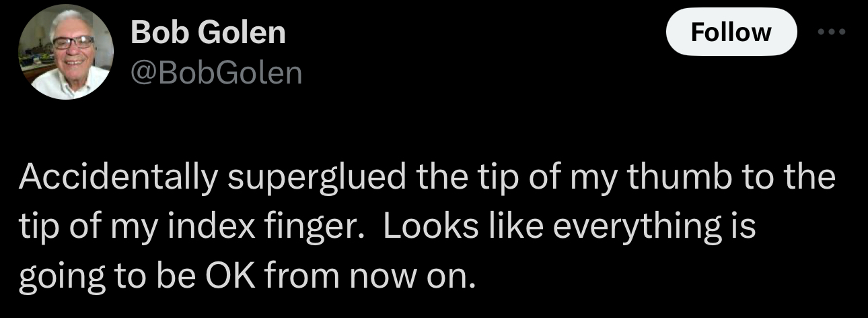Screen dimensions: 868x318
Task: Click the @BobGolen handle
Action: tap(216, 73)
